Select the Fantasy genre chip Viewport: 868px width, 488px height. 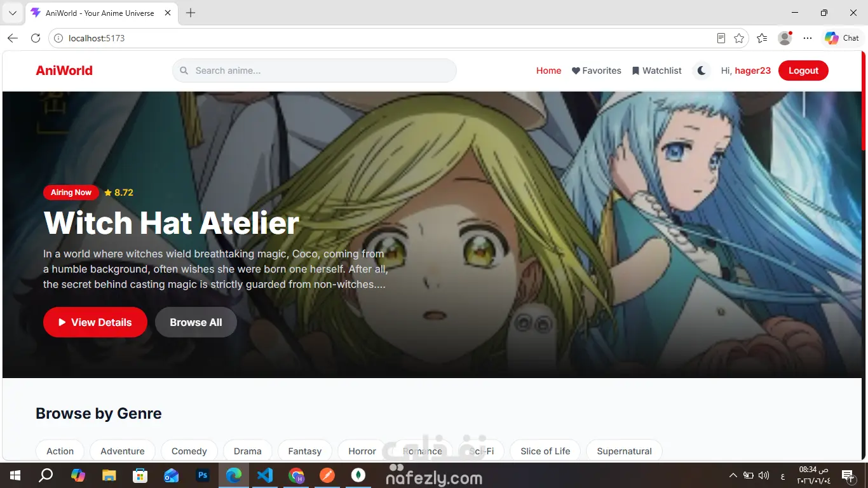305,451
